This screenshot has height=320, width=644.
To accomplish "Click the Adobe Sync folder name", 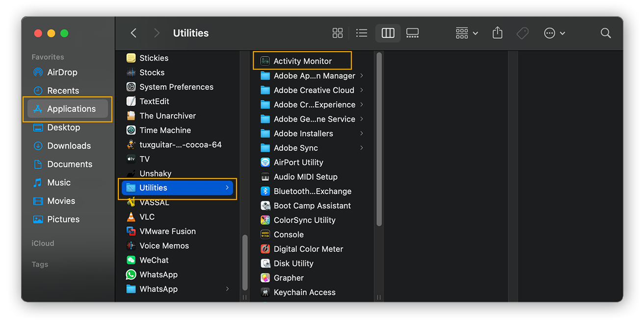I will pyautogui.click(x=295, y=148).
